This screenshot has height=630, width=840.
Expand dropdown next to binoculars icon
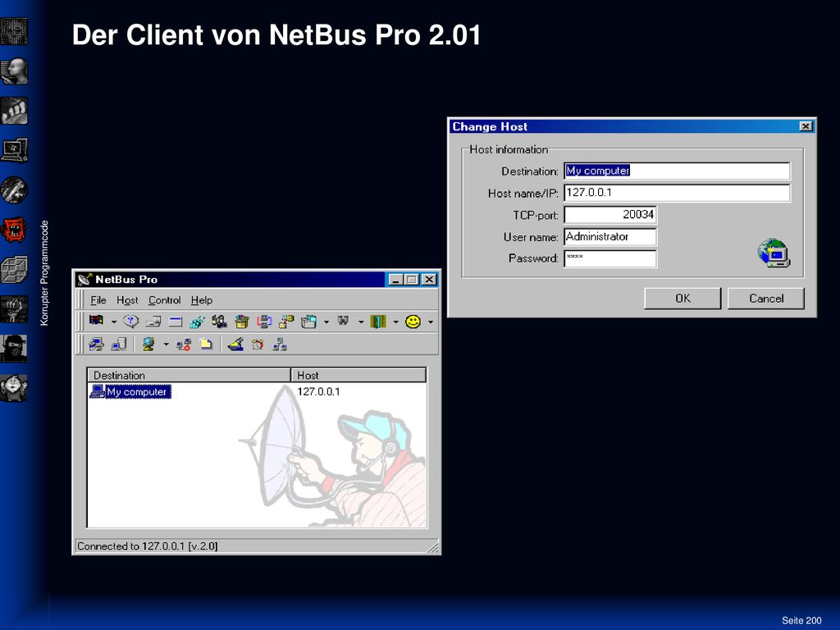point(361,322)
